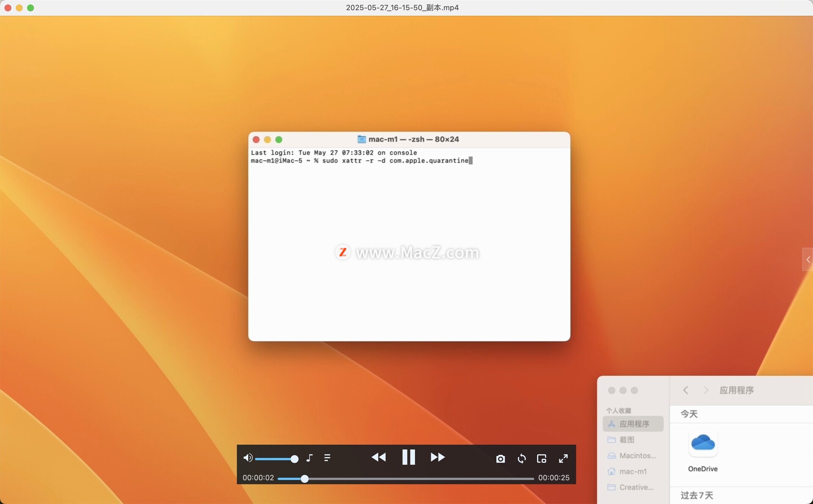Click the yellow minimize window button

pyautogui.click(x=19, y=8)
